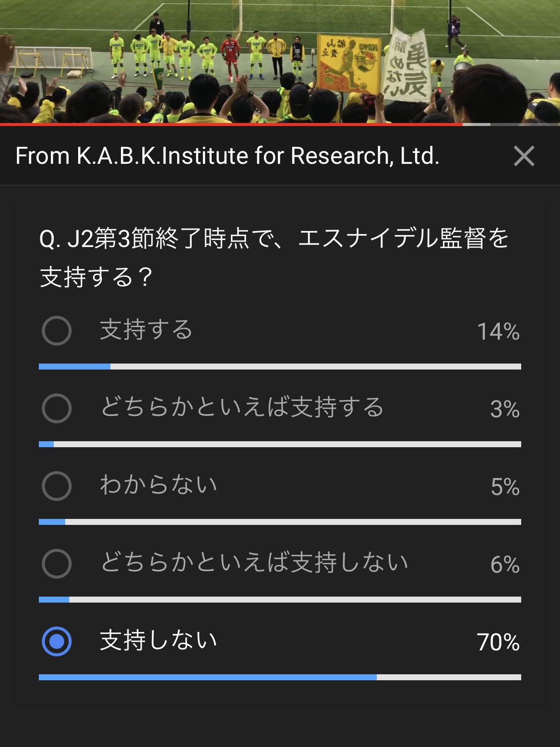Close the poll panel with the X
This screenshot has width=560, height=747.
point(524,156)
